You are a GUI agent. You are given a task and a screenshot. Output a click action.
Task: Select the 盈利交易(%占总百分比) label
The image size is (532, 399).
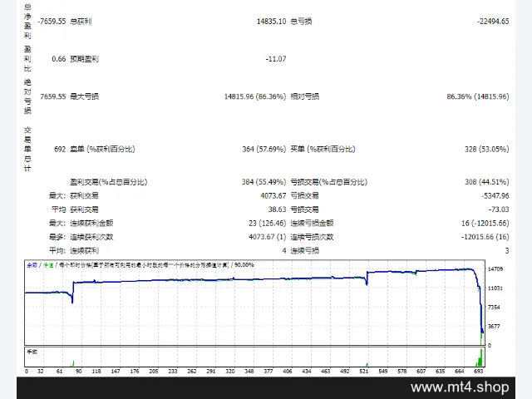(x=109, y=182)
